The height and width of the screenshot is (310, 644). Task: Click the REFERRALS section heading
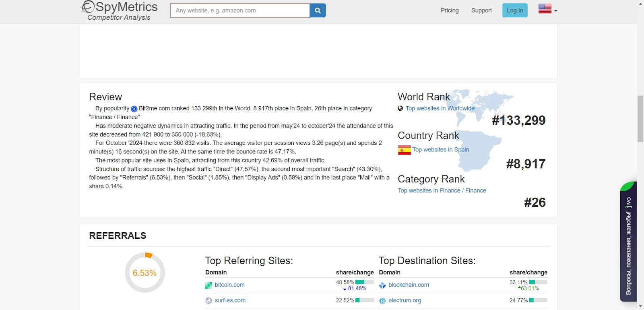tap(118, 236)
